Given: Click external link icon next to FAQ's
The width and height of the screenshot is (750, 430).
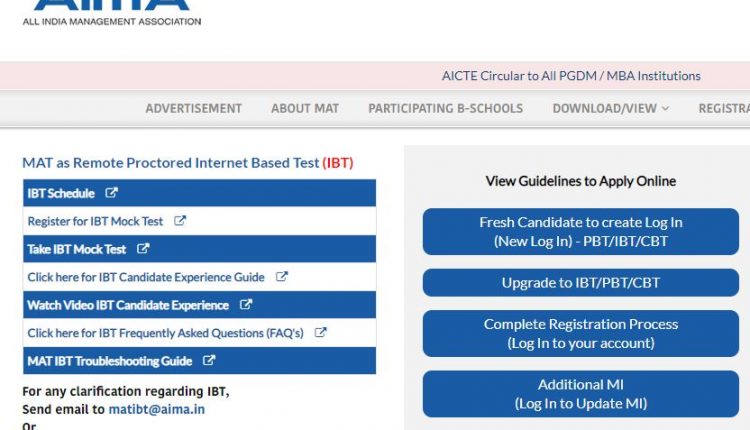Looking at the screenshot, I should [320, 332].
